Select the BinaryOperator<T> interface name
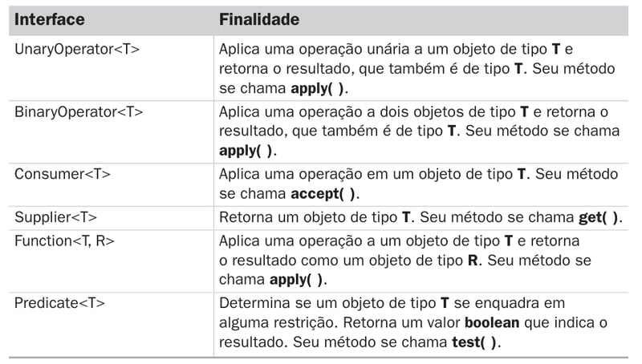 79,111
